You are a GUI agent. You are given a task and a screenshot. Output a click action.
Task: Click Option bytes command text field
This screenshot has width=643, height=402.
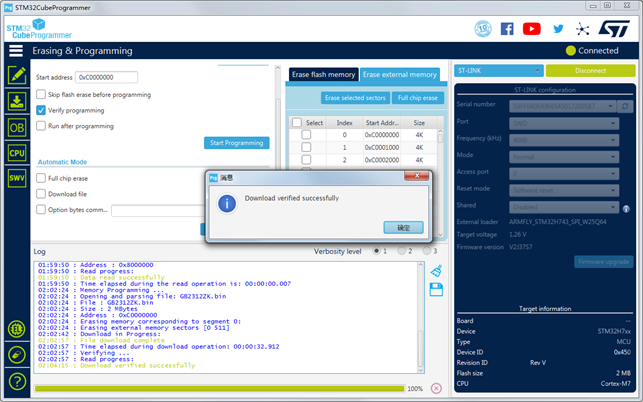point(158,210)
